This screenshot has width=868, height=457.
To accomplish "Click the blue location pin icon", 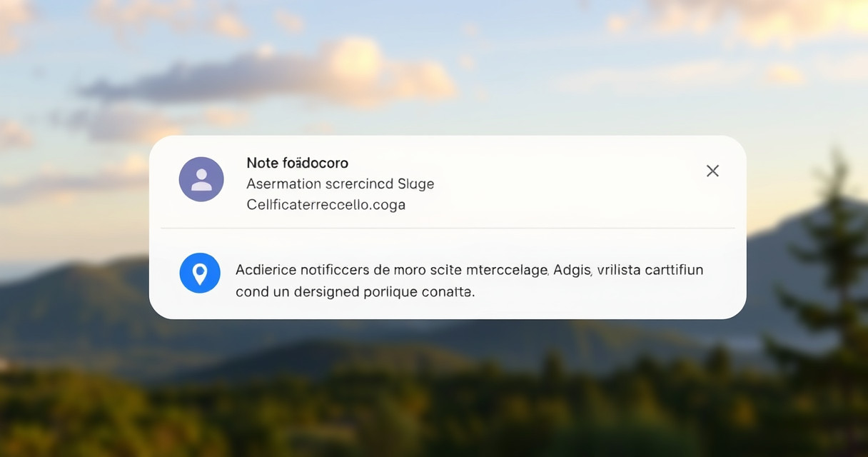I will click(x=200, y=273).
